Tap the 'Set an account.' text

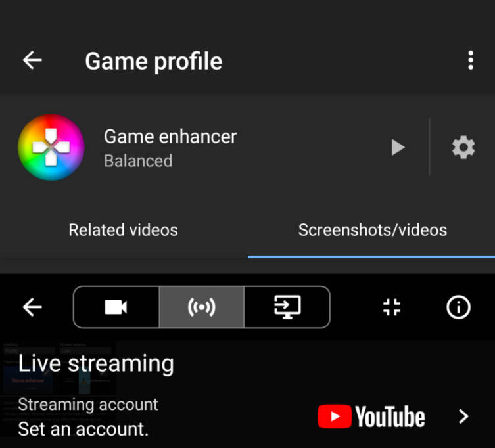coord(83,429)
